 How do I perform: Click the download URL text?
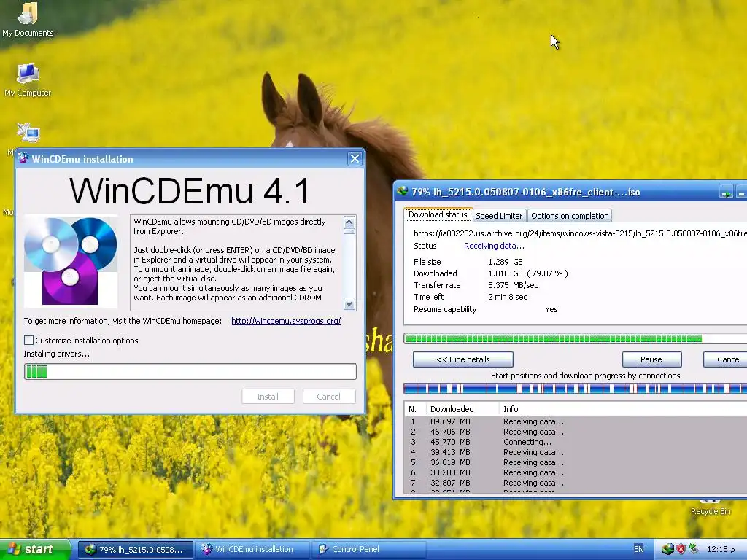[x=580, y=233]
